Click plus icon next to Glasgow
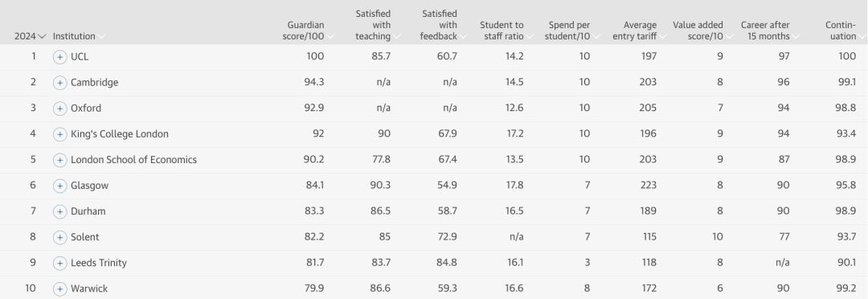 (59, 186)
